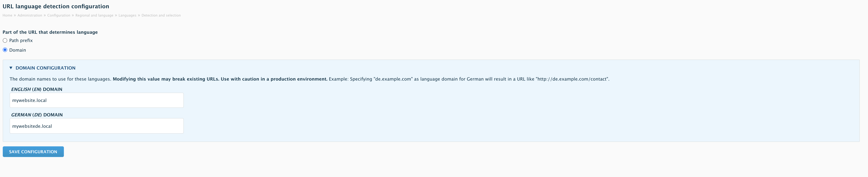This screenshot has height=177, width=868.
Task: Open the Administration breadcrumb link
Action: tap(30, 15)
